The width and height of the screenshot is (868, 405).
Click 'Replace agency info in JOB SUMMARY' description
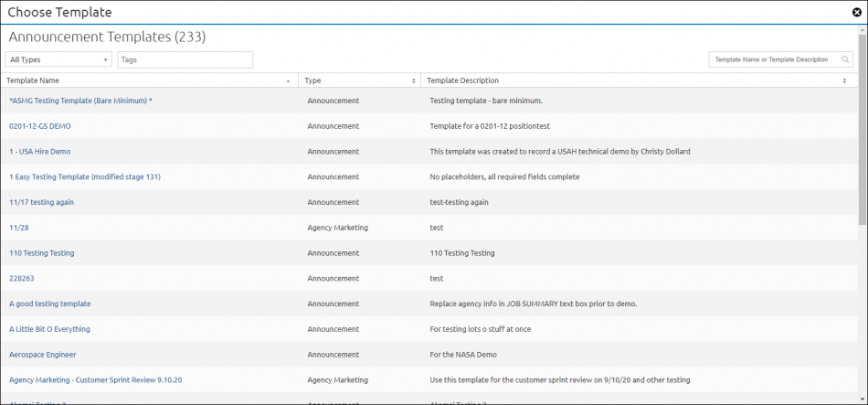534,304
